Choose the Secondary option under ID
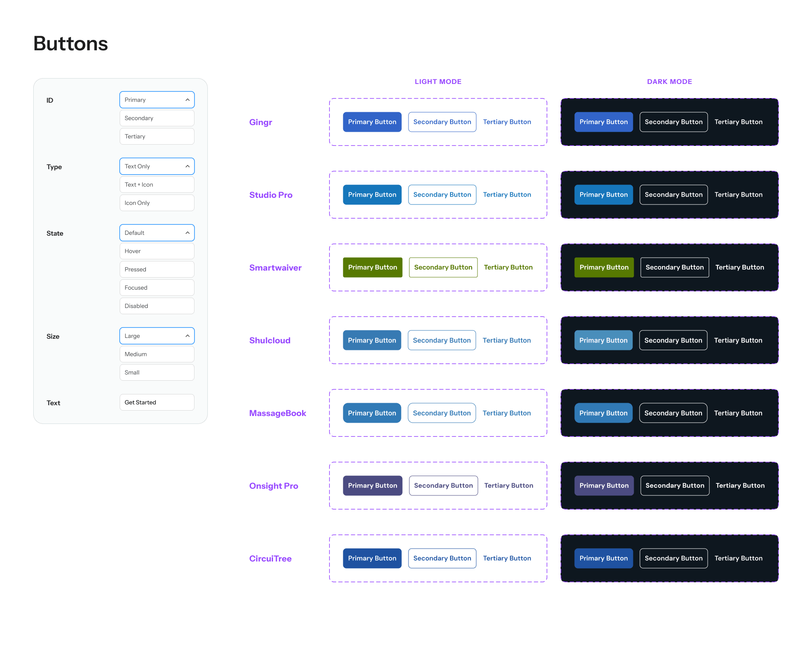This screenshot has height=655, width=812. coord(157,118)
